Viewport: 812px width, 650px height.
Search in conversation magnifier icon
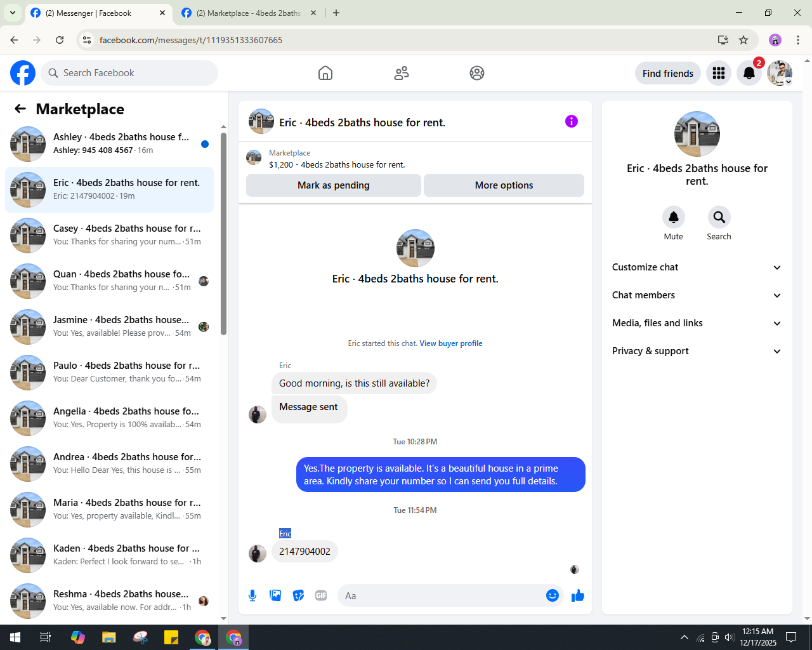pos(719,217)
